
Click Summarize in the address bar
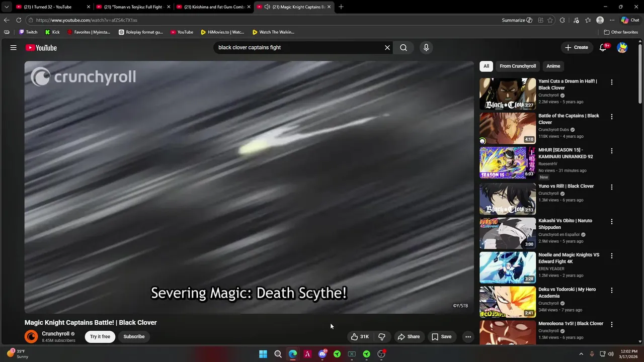coord(517,20)
